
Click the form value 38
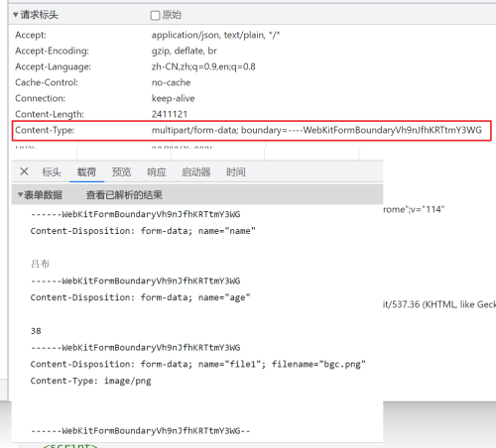36,331
